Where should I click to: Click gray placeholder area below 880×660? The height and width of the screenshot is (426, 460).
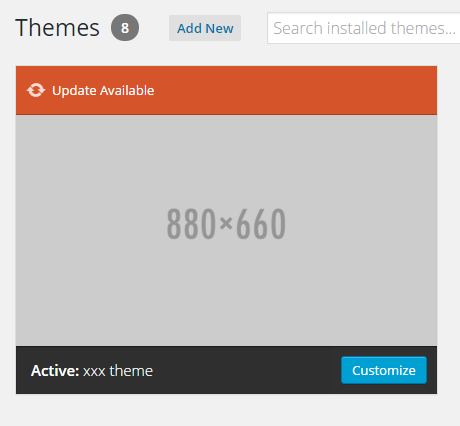226,293
